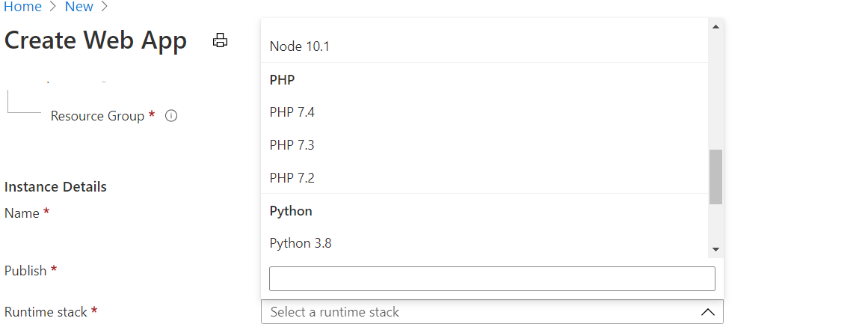This screenshot has width=868, height=330.
Task: Click the dropdown list scrollbar thumb
Action: click(x=715, y=177)
